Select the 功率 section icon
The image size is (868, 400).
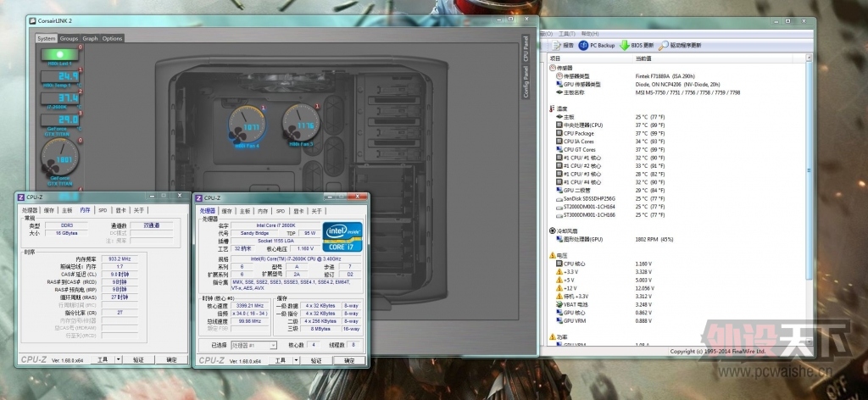pyautogui.click(x=553, y=337)
